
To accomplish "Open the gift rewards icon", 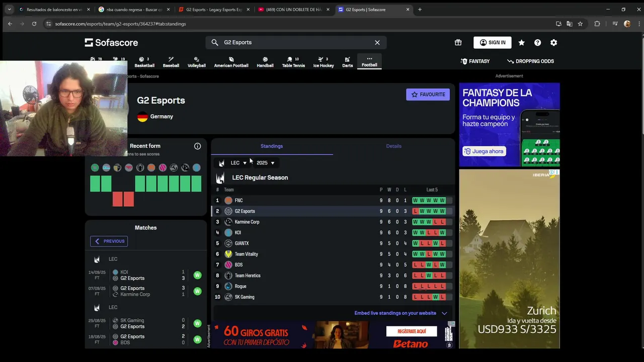I will [458, 43].
